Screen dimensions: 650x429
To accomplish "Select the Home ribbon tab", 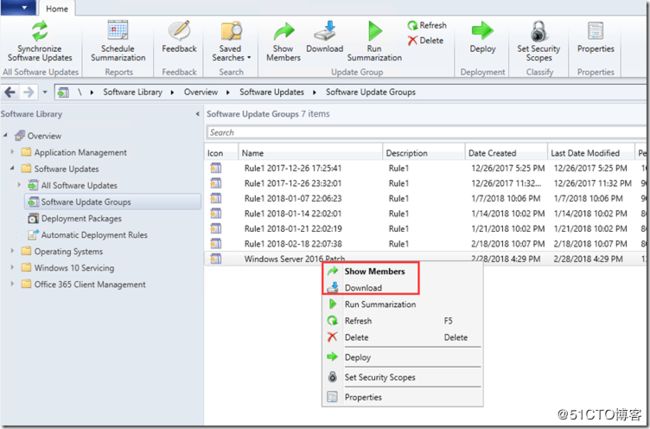I will [x=57, y=9].
